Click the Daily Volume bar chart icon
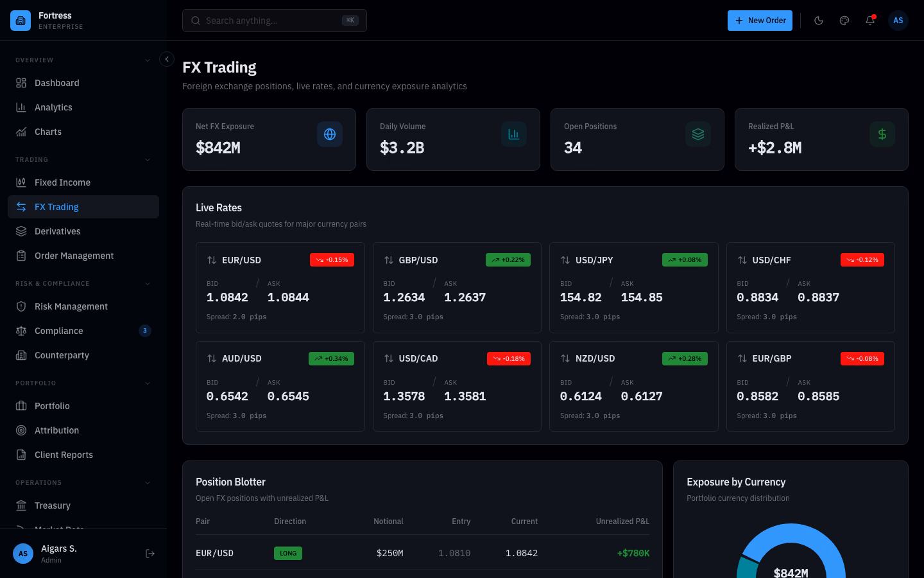 [x=514, y=134]
